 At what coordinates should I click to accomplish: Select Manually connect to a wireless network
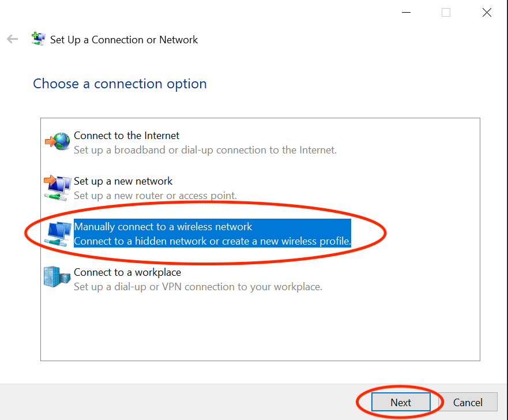(x=163, y=227)
